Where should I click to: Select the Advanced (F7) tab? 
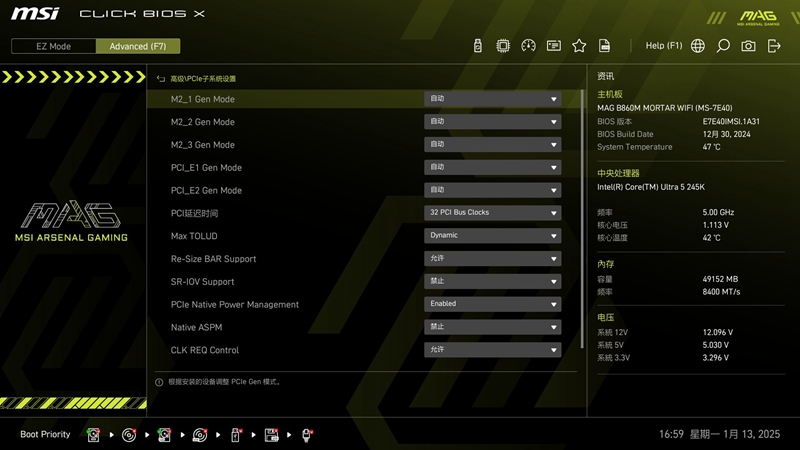(138, 46)
